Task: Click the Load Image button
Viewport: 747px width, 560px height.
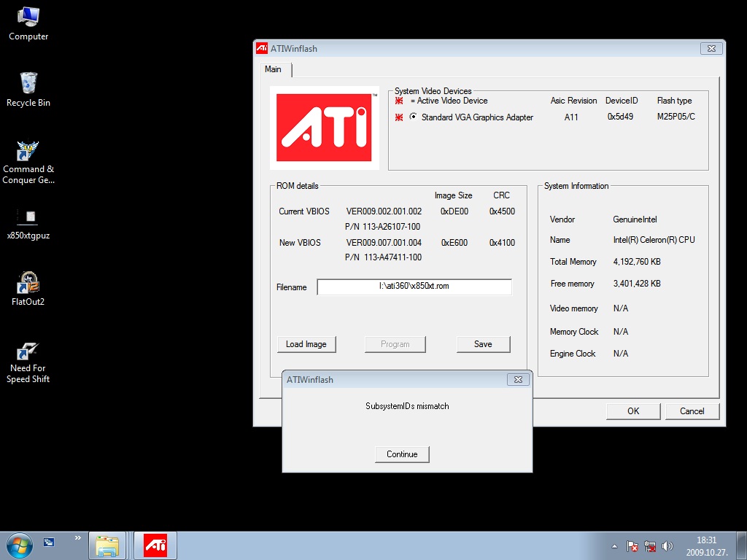Action: [306, 344]
